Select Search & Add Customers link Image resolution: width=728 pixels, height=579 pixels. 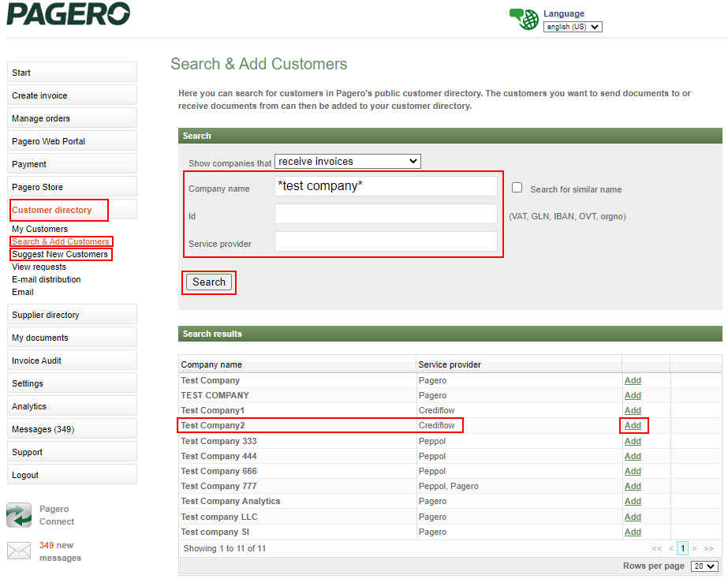click(61, 241)
